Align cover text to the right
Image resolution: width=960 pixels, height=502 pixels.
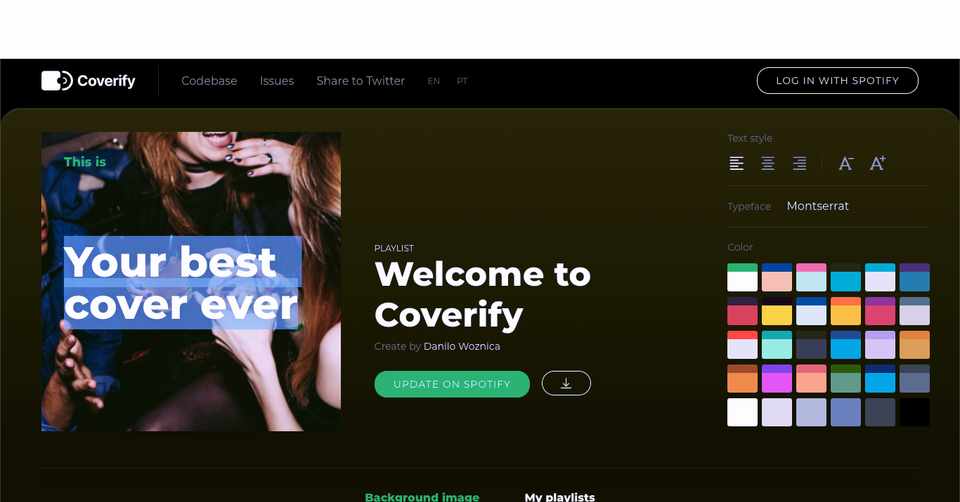pyautogui.click(x=800, y=163)
